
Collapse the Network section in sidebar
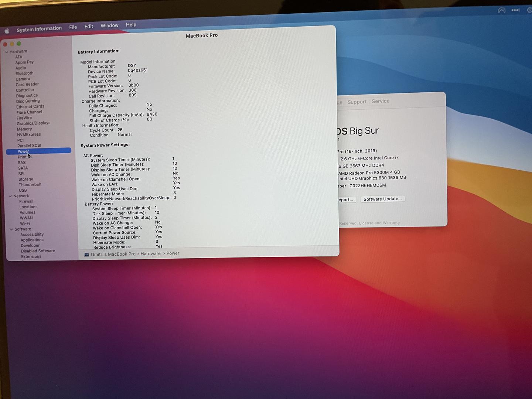[x=10, y=196]
